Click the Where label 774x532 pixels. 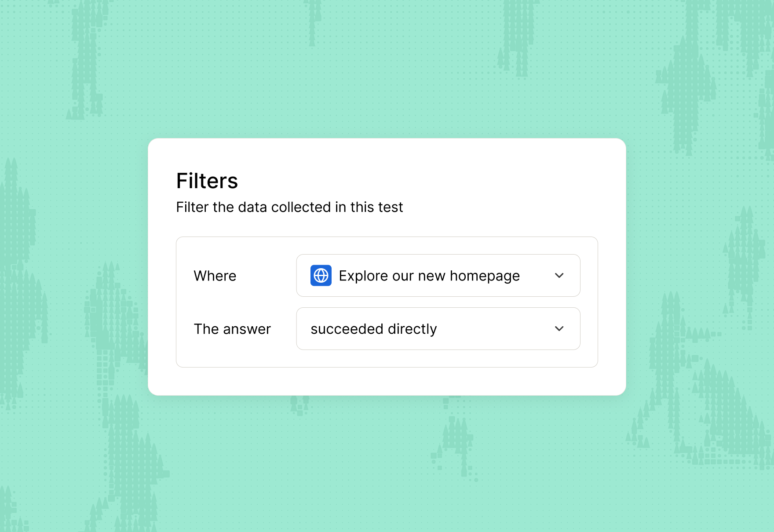(x=215, y=276)
